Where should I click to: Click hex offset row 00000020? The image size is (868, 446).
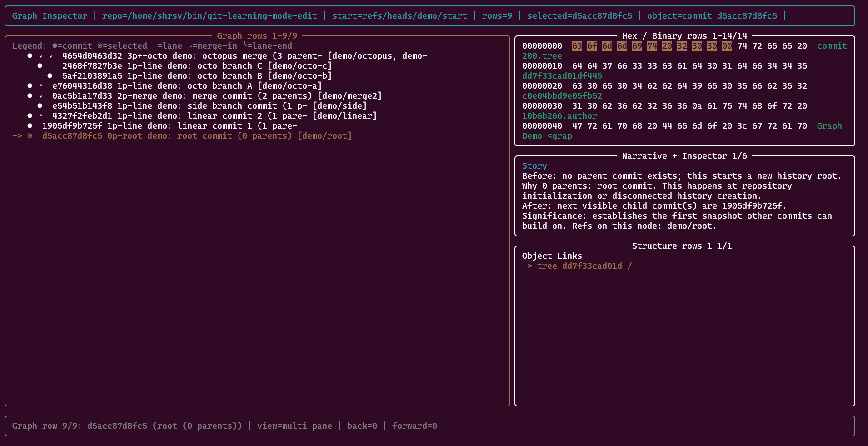click(542, 86)
